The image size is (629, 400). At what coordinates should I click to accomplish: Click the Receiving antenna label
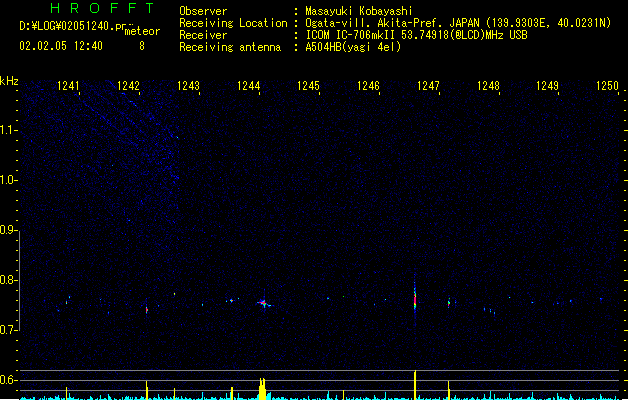point(230,47)
